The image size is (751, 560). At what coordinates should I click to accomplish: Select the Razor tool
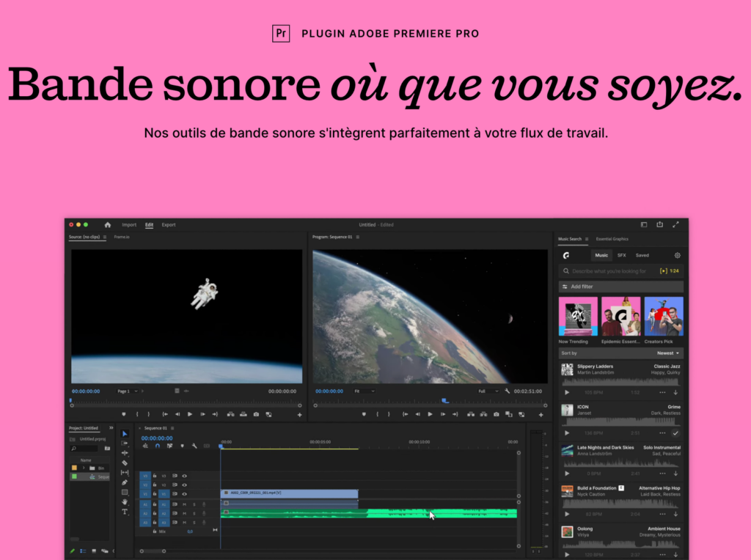[125, 463]
